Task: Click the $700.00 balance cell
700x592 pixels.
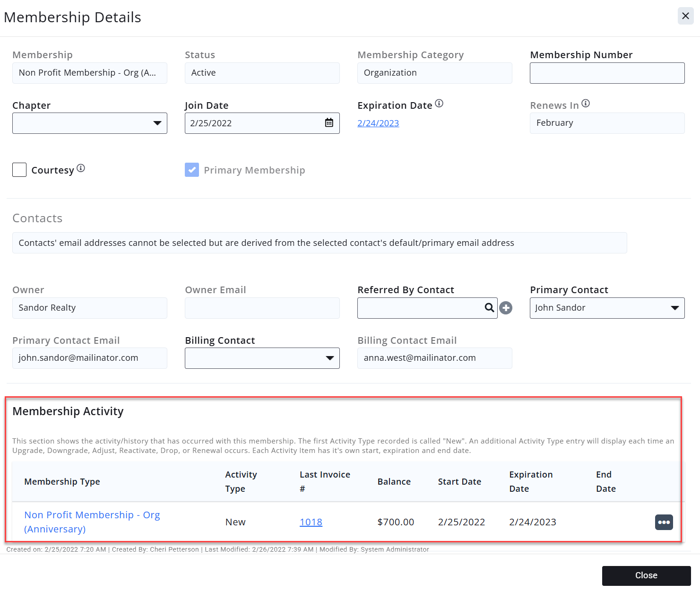Action: [x=396, y=522]
